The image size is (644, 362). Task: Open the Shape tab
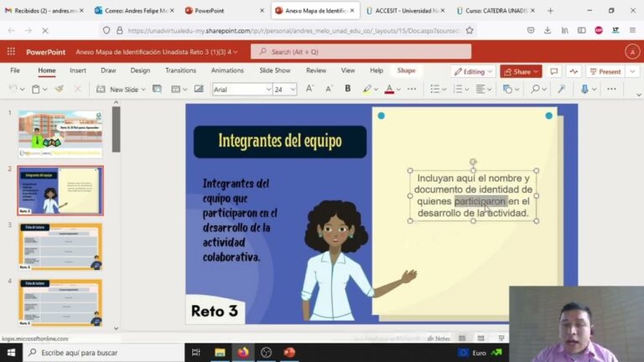click(406, 70)
